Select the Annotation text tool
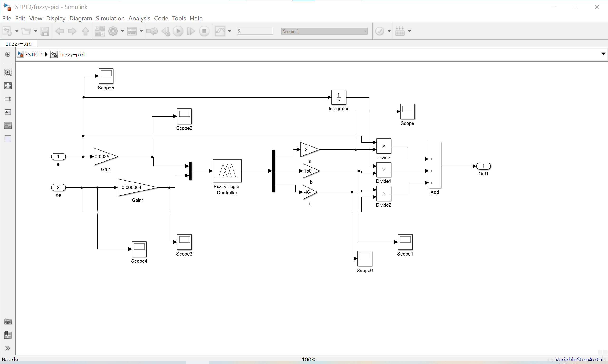Viewport: 608px width, 364px height. [8, 112]
